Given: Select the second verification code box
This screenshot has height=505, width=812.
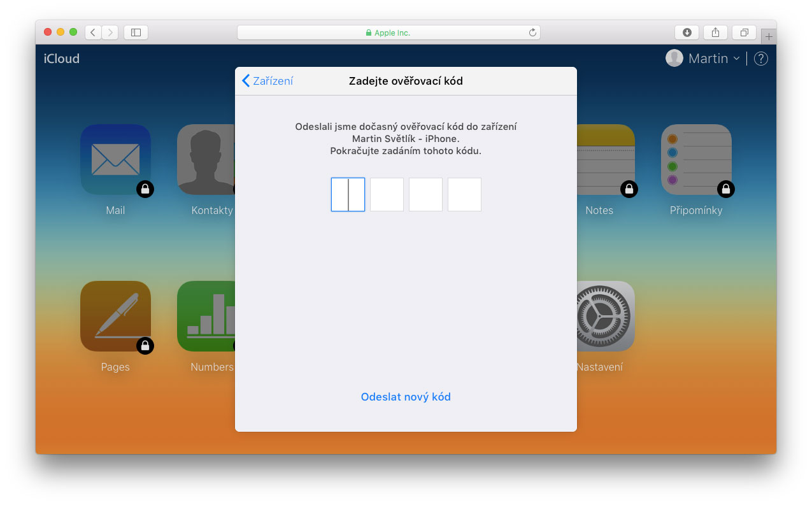Looking at the screenshot, I should [387, 194].
